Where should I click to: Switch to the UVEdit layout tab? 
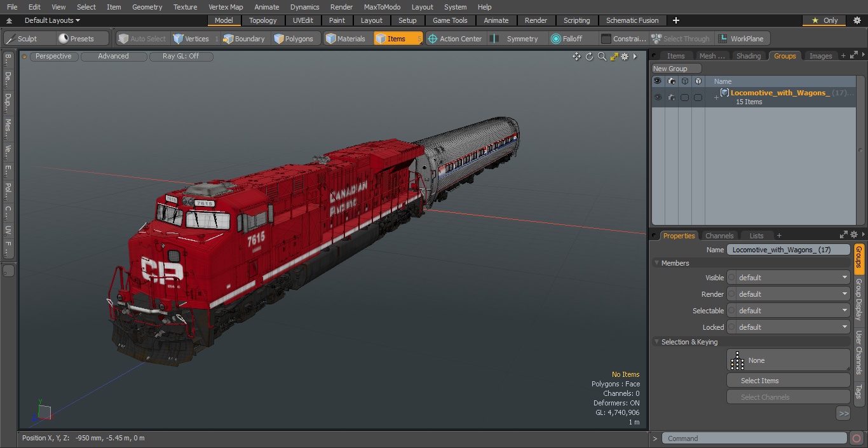click(303, 20)
